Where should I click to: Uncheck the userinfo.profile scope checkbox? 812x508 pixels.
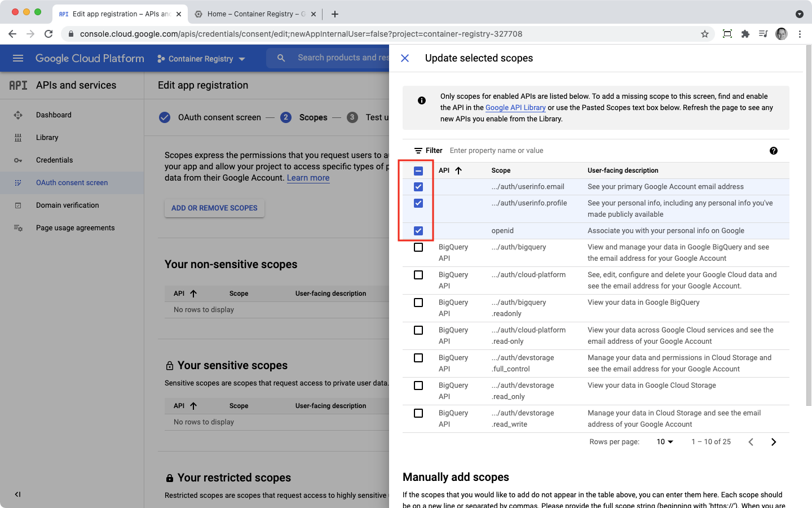(418, 203)
